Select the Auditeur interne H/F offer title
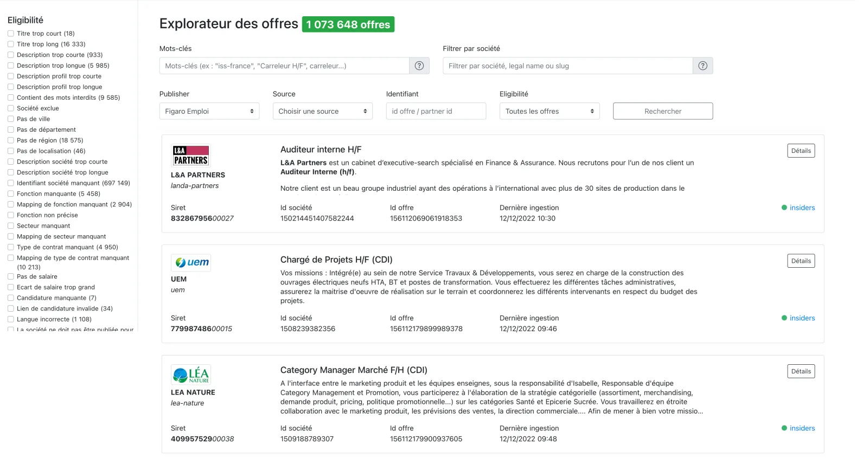Screen dimensions: 868x458 [x=321, y=150]
